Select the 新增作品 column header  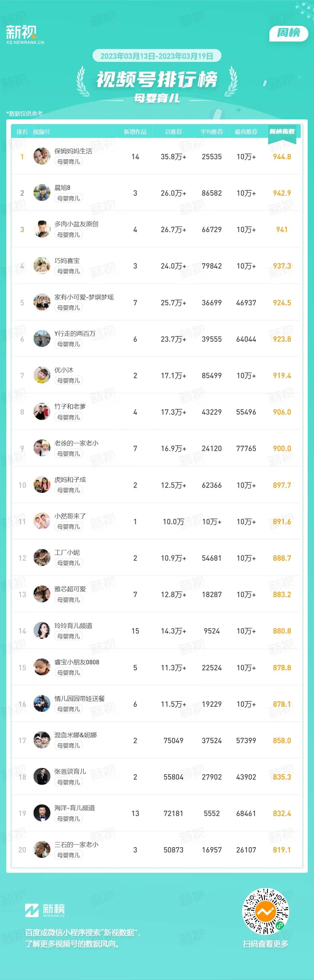(x=135, y=132)
